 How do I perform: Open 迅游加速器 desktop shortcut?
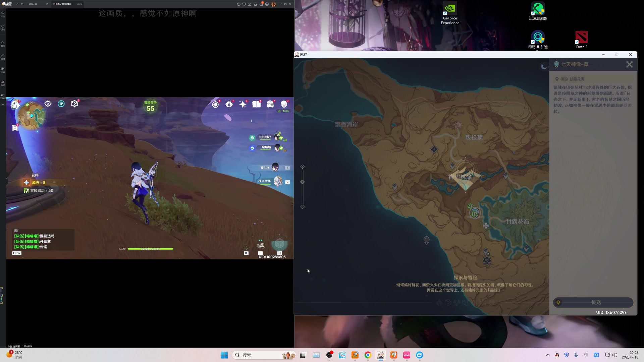point(538,11)
